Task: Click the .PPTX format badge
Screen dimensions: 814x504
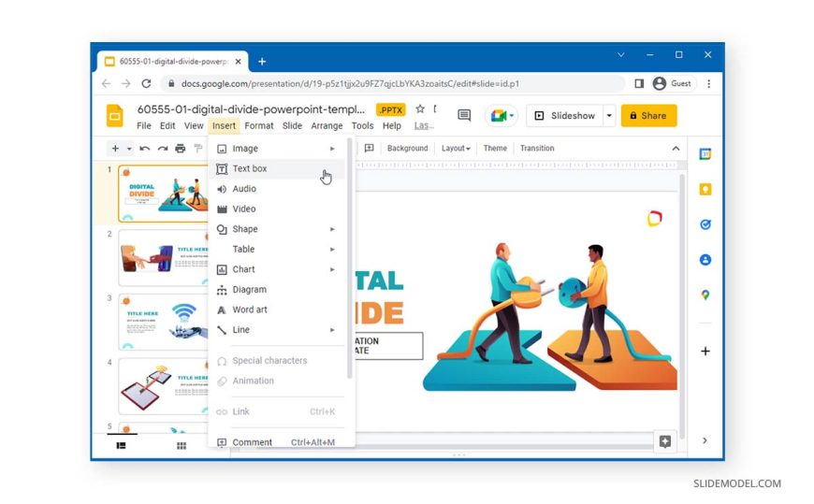Action: [390, 110]
